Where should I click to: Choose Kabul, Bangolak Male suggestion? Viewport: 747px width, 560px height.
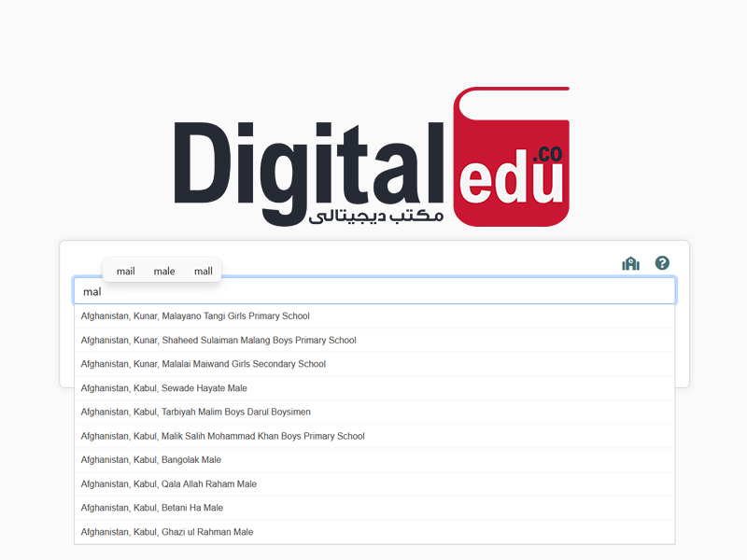click(x=374, y=460)
